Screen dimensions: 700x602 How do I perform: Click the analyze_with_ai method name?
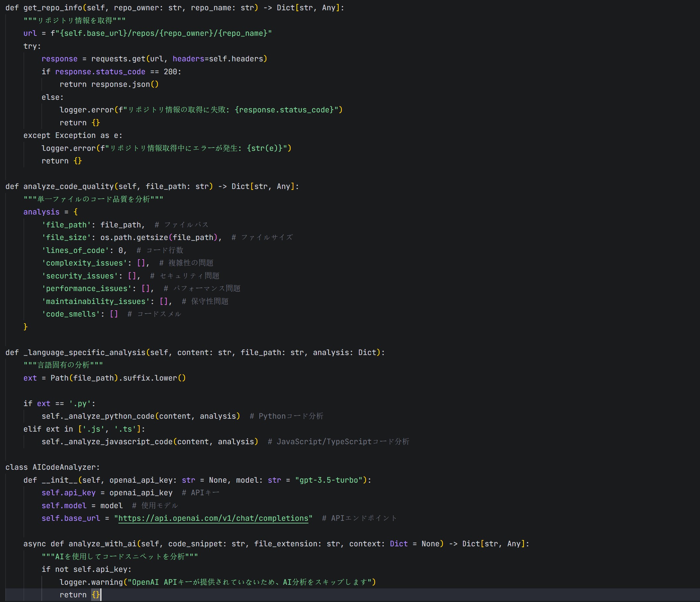click(102, 544)
